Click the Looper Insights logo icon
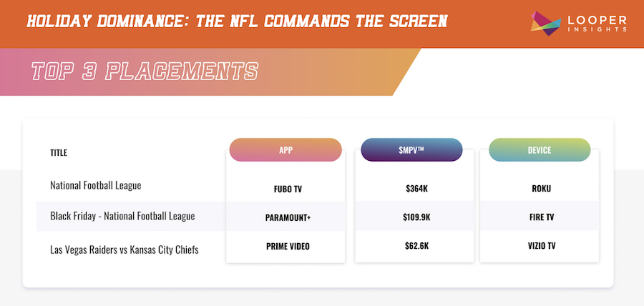 tap(545, 22)
